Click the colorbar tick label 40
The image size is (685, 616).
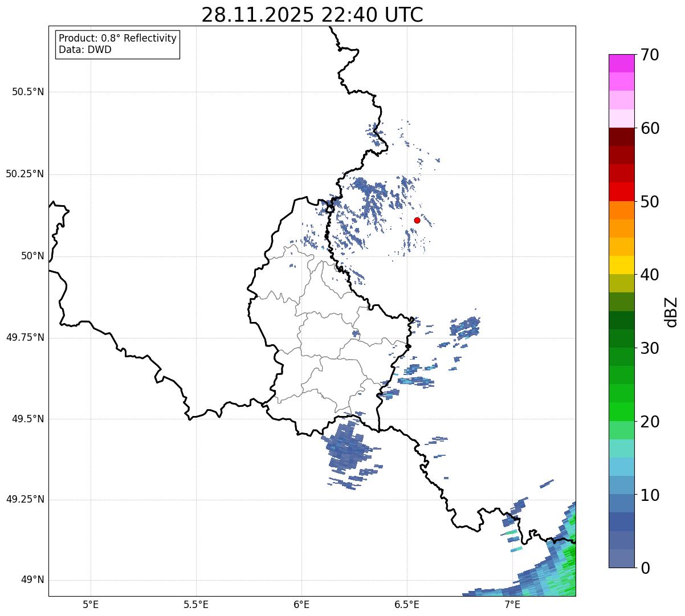649,275
